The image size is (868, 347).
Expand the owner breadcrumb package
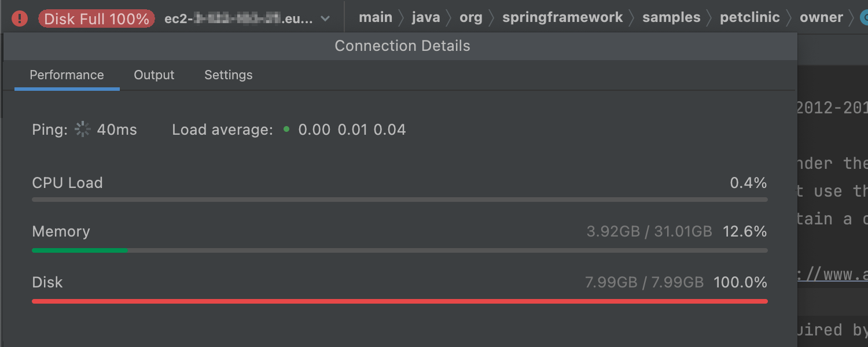tap(821, 17)
